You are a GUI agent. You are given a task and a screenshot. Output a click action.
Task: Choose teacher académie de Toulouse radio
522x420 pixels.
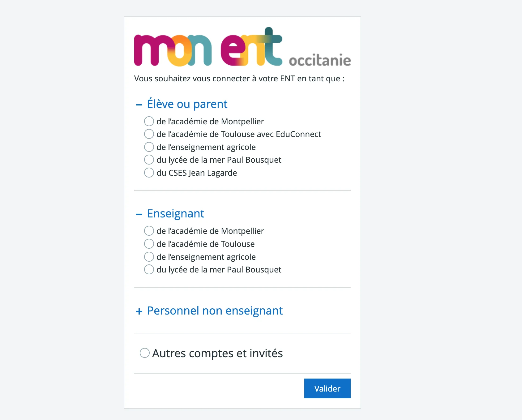point(149,244)
